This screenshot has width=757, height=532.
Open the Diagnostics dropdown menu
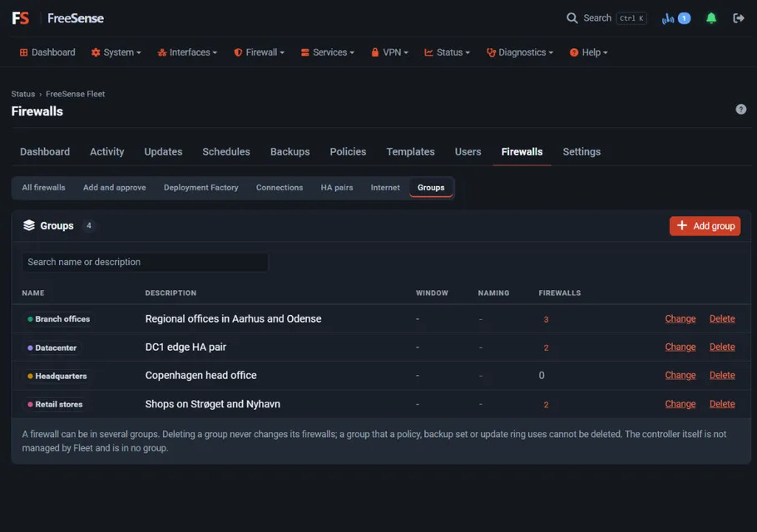(519, 52)
